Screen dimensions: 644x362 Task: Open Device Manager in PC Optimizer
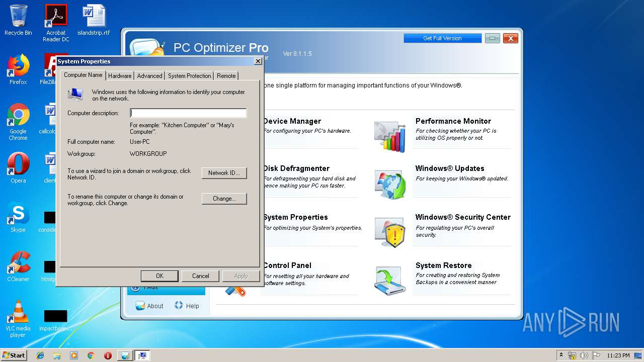[292, 121]
